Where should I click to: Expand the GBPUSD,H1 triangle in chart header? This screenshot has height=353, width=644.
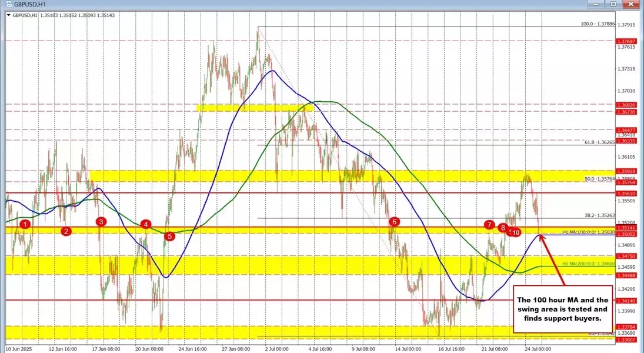8,15
